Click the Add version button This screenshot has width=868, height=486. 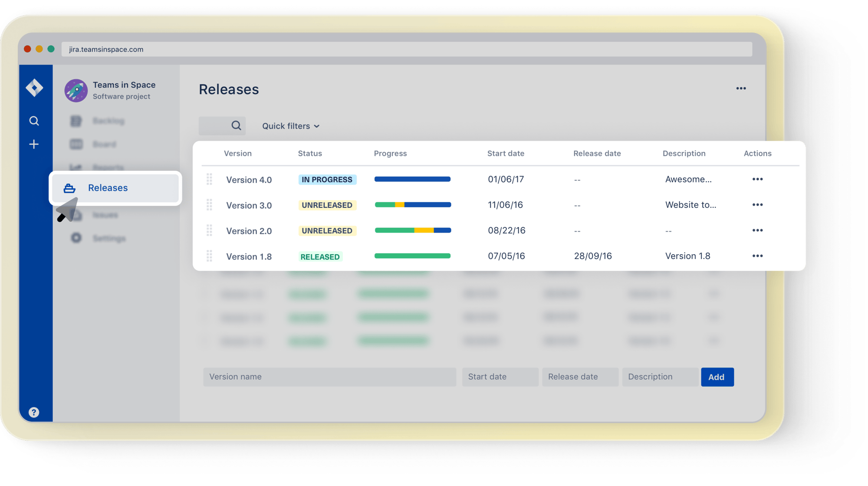[717, 377]
